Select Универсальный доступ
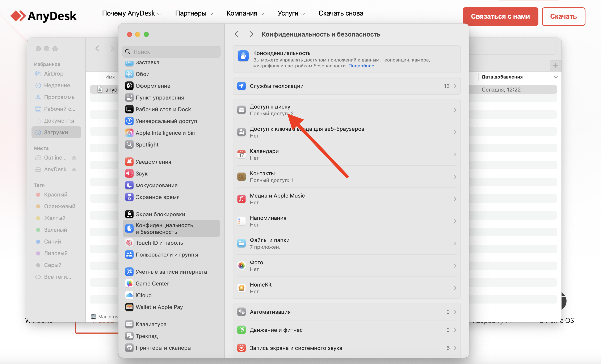The width and height of the screenshot is (601, 364). point(172,121)
